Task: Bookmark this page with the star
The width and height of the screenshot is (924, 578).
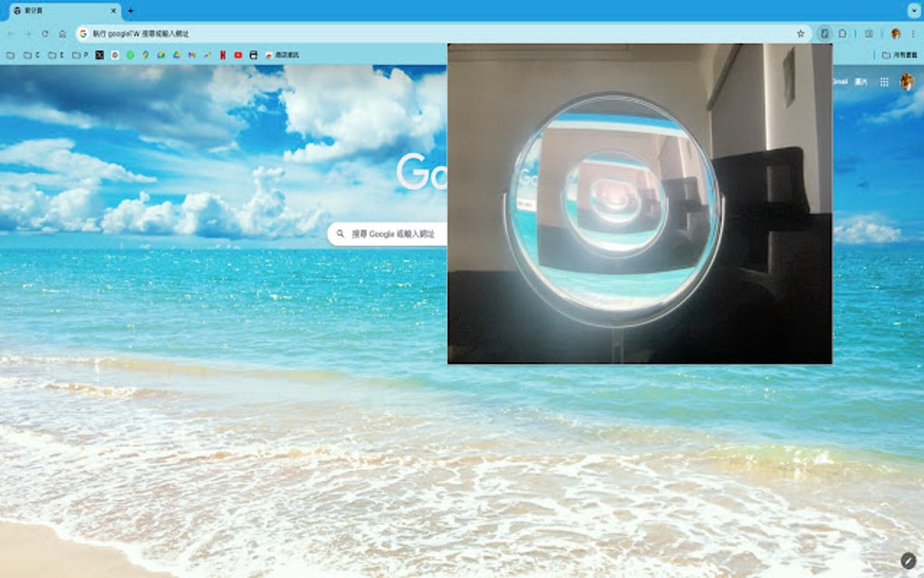Action: pyautogui.click(x=801, y=33)
